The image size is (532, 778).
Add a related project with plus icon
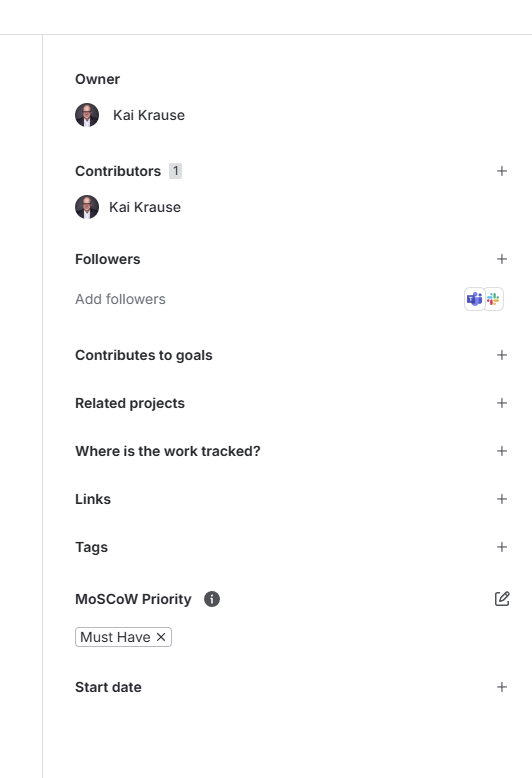502,403
